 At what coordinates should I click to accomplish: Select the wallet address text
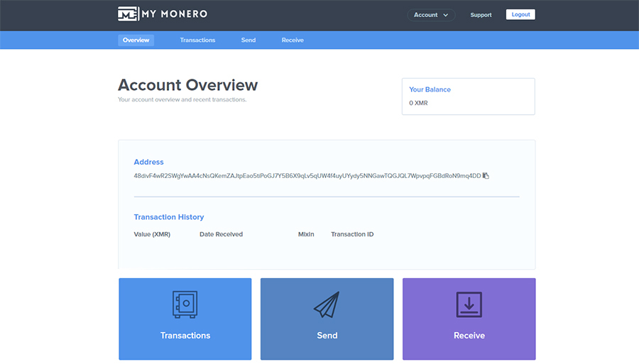307,176
